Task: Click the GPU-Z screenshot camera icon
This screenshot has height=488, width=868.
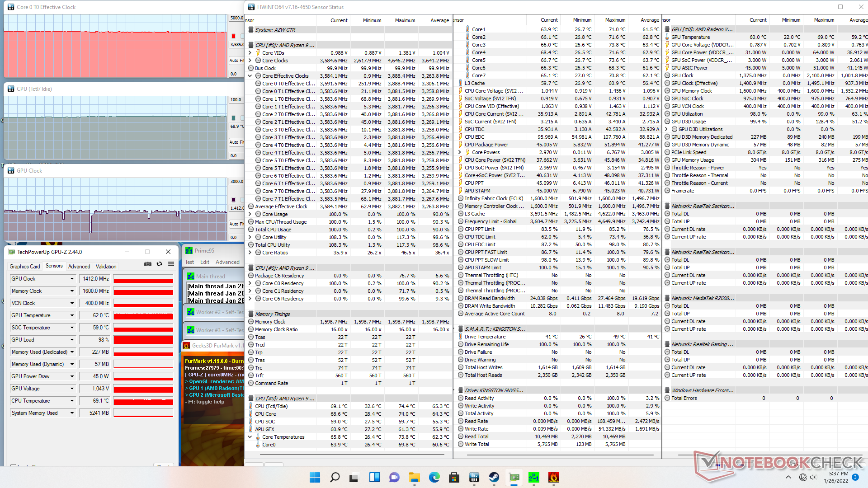Action: pyautogui.click(x=148, y=264)
